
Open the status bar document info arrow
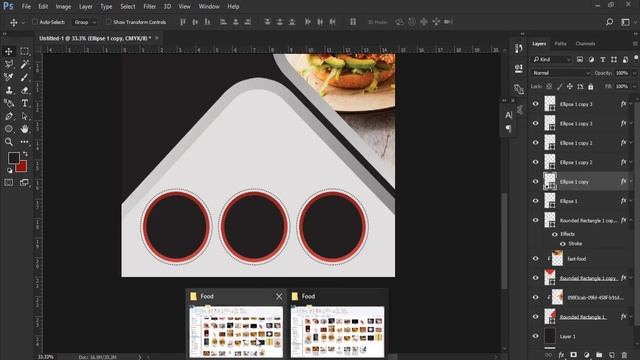[x=140, y=357]
